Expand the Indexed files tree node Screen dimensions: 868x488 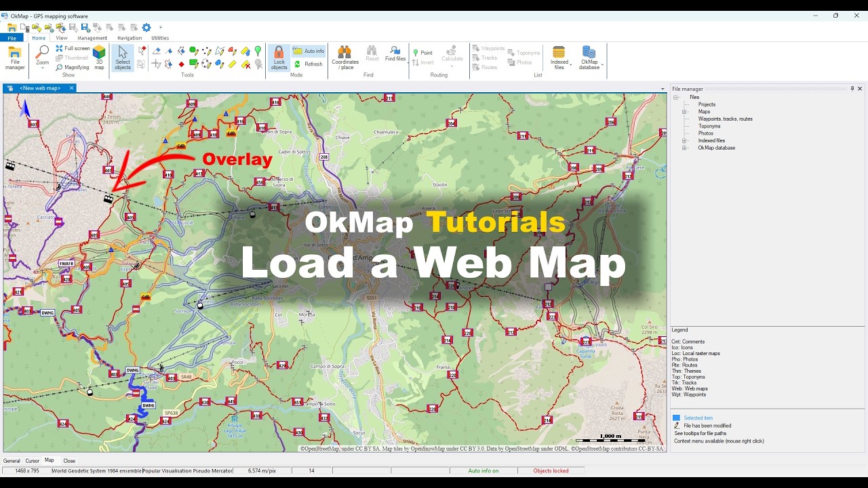point(684,140)
